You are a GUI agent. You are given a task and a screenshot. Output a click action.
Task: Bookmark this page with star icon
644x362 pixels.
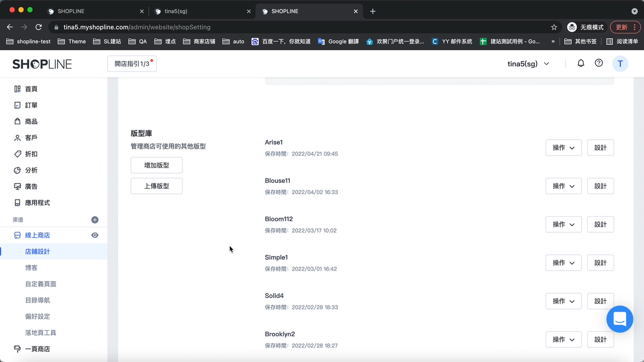554,27
